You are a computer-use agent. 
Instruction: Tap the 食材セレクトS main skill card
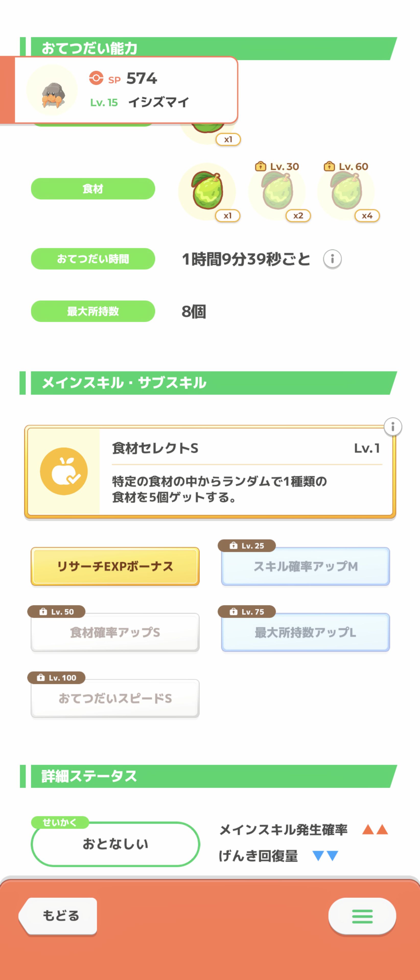coord(244,472)
